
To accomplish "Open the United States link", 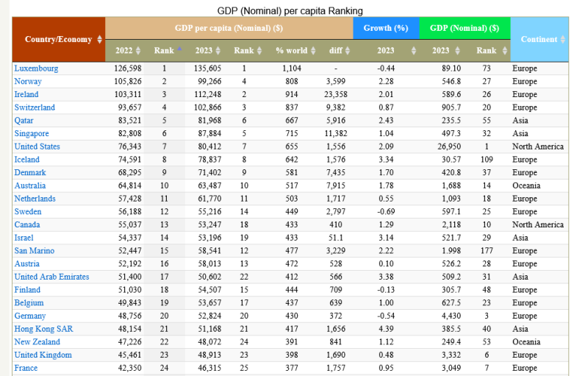I will click(x=37, y=146).
